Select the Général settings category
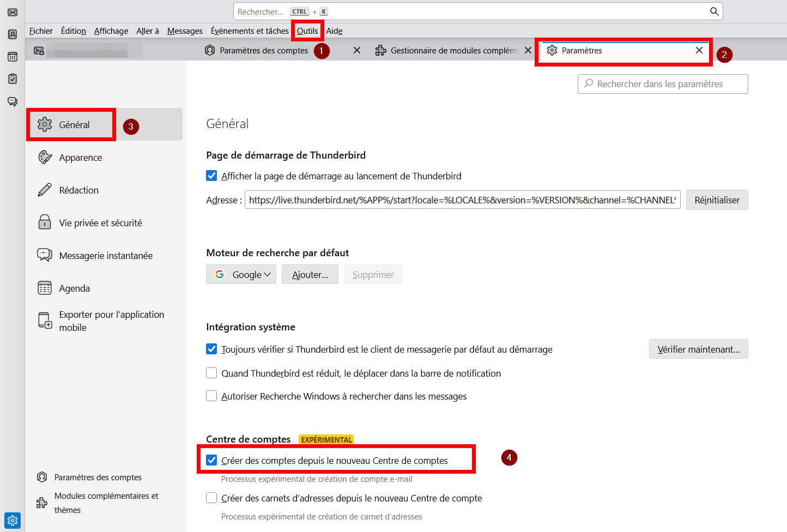This screenshot has width=787, height=532. coord(104,124)
